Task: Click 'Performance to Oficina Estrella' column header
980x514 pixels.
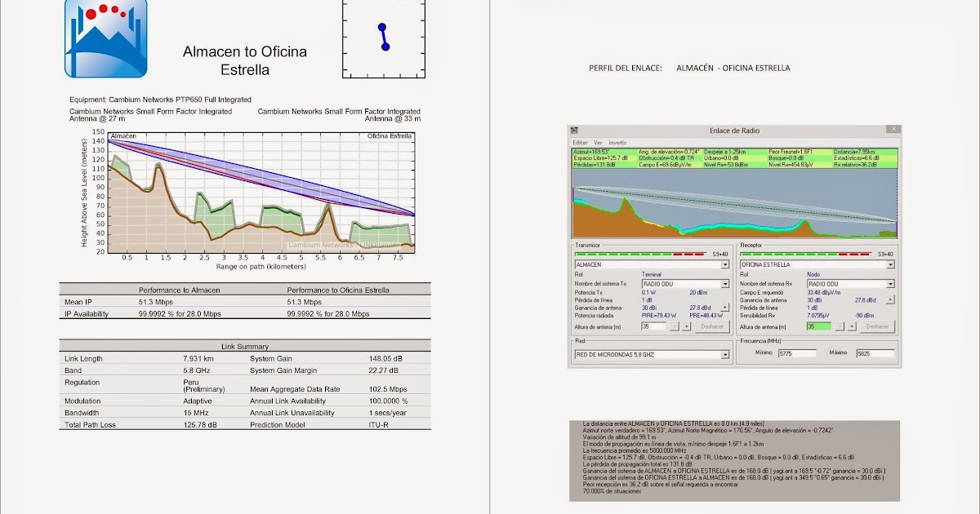Action: point(339,290)
